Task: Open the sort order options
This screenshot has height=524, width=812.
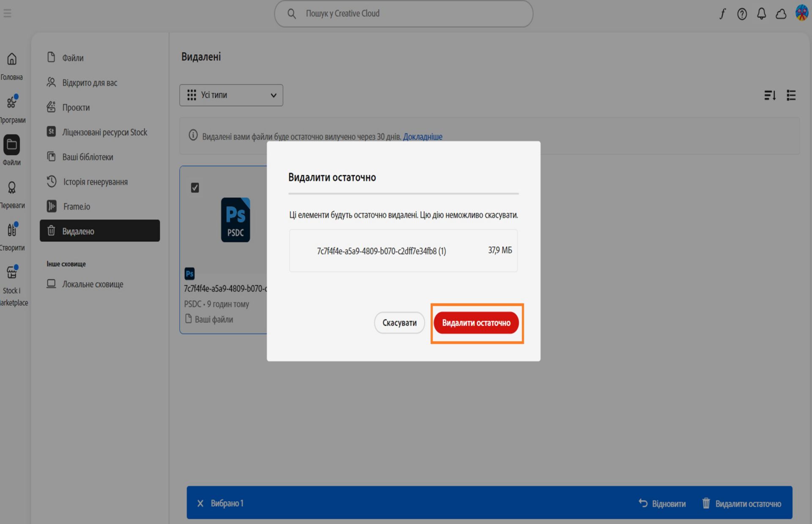Action: [770, 96]
